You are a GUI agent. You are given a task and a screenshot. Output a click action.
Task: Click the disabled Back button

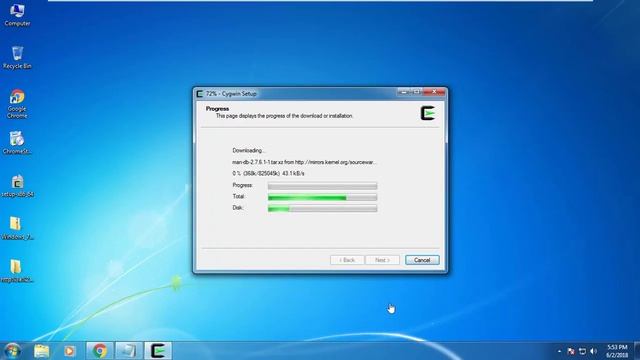click(x=347, y=260)
